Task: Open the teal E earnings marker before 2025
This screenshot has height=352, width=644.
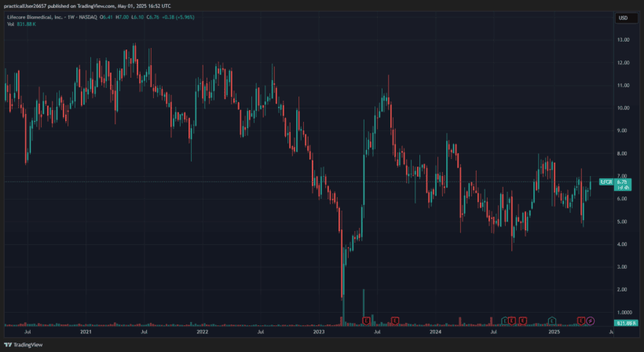Action: pos(552,321)
